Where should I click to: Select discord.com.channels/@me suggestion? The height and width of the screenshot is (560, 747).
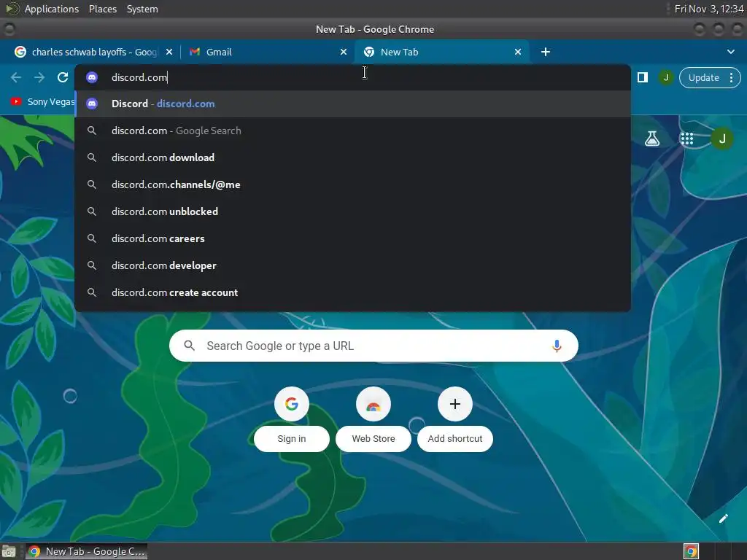352,184
